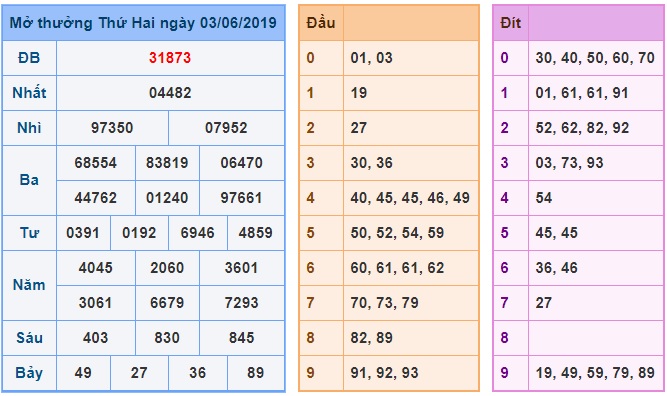Viewport: 667px width, 396px height.
Task: Select the Năm prize number 3061
Action: (x=96, y=303)
